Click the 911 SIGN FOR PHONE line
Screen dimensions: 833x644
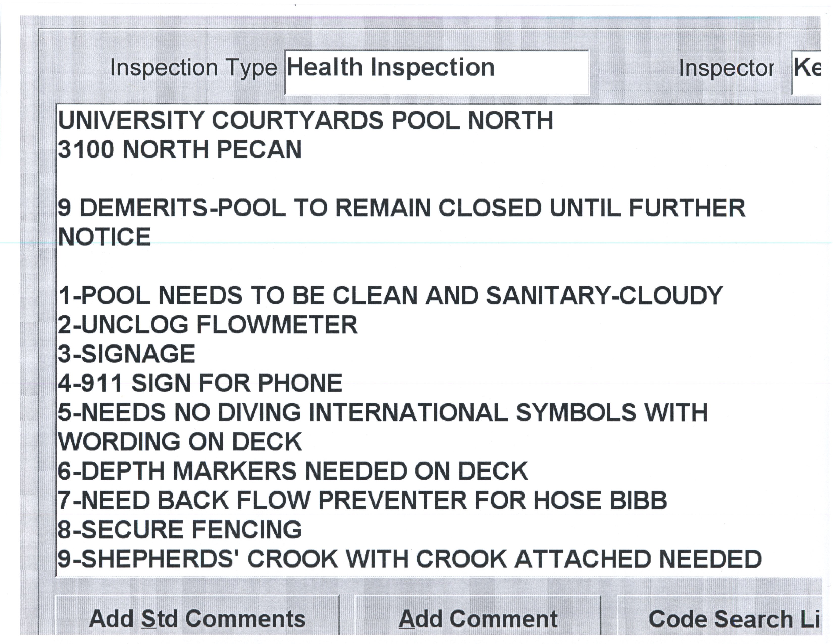pos(200,383)
